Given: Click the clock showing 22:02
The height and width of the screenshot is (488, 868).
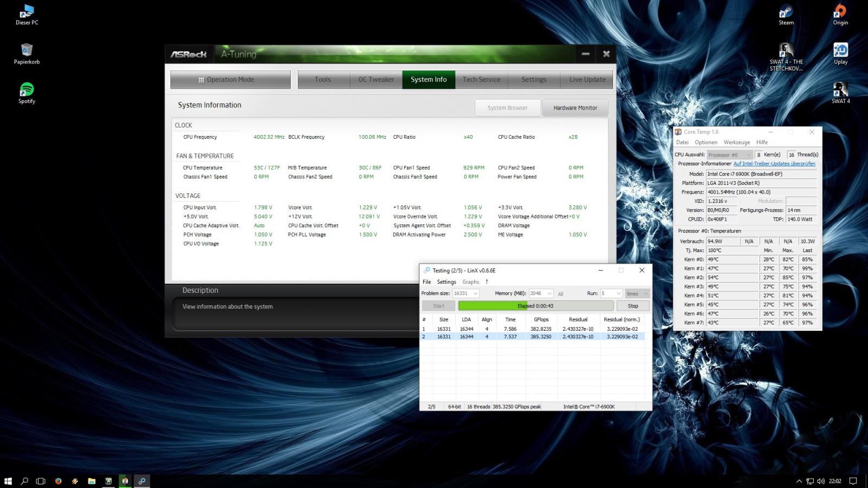Looking at the screenshot, I should [x=835, y=481].
